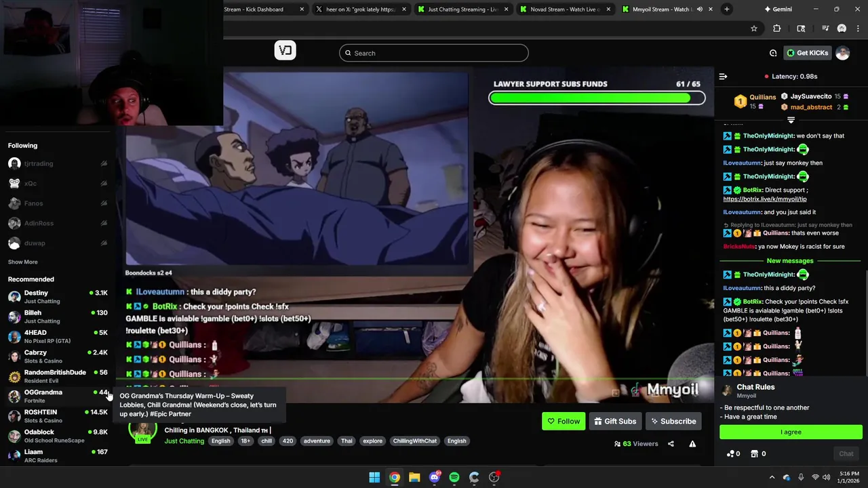
Task: Open Windows Start menu
Action: point(374,477)
